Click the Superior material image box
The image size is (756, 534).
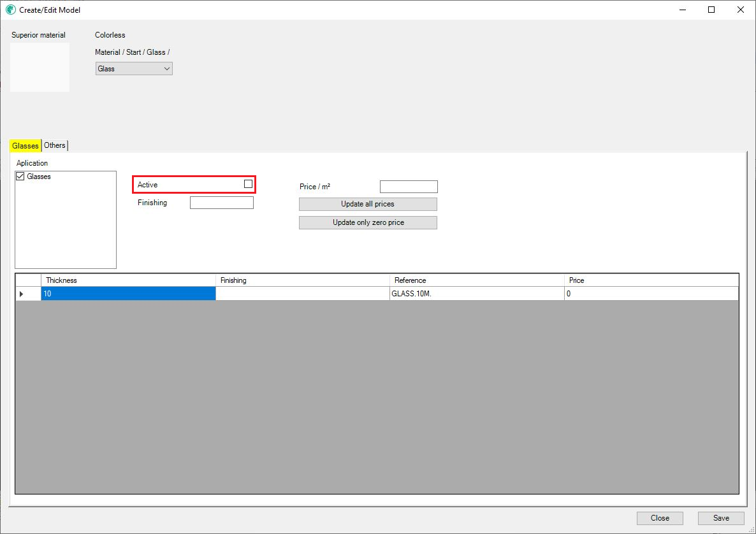(x=40, y=67)
